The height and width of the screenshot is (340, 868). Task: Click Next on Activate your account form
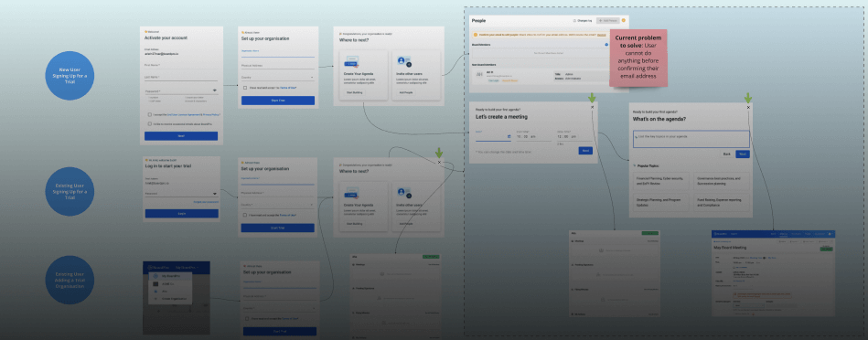(x=181, y=136)
